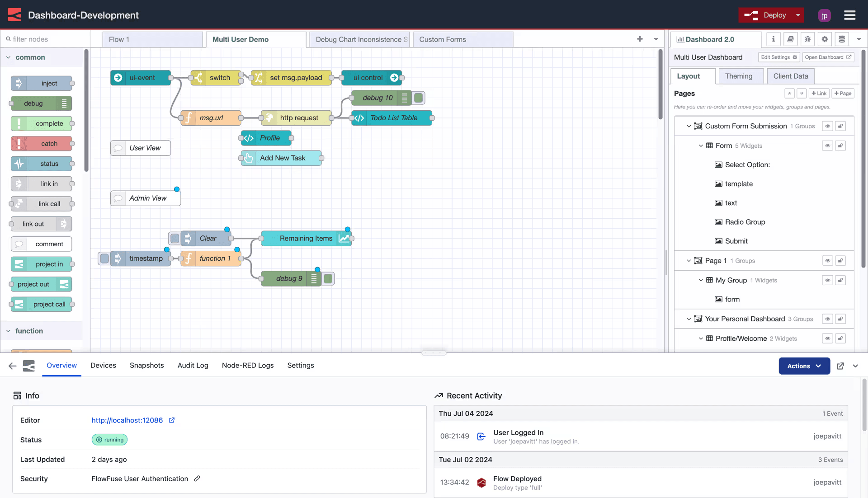Collapse the common node category in the palette
This screenshot has height=498, width=868.
[8, 57]
